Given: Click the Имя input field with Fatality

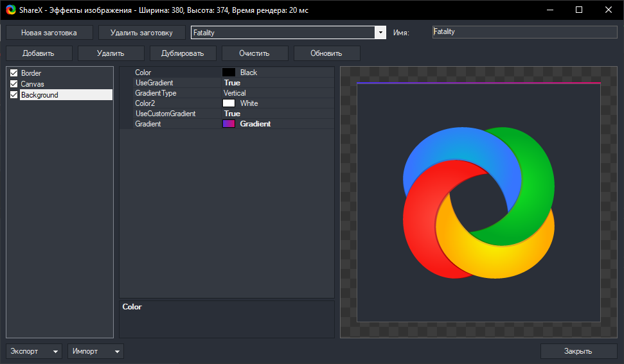Looking at the screenshot, I should (524, 32).
